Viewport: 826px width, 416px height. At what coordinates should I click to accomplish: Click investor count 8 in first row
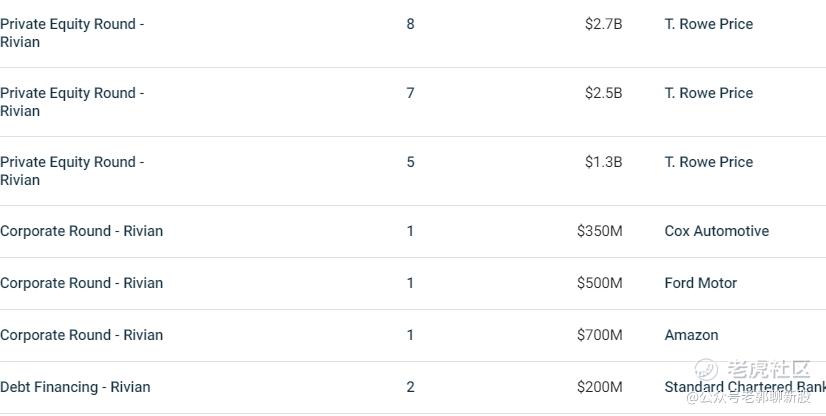[x=410, y=24]
